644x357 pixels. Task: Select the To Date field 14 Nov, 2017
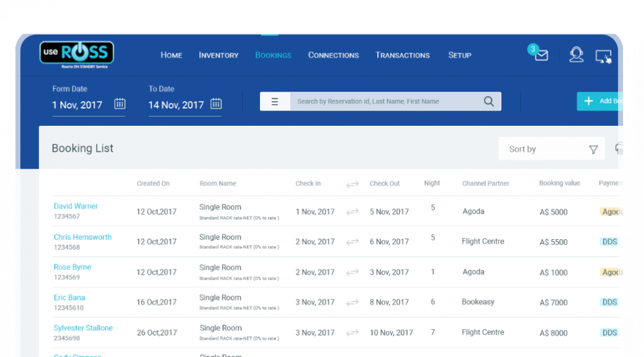pyautogui.click(x=185, y=105)
